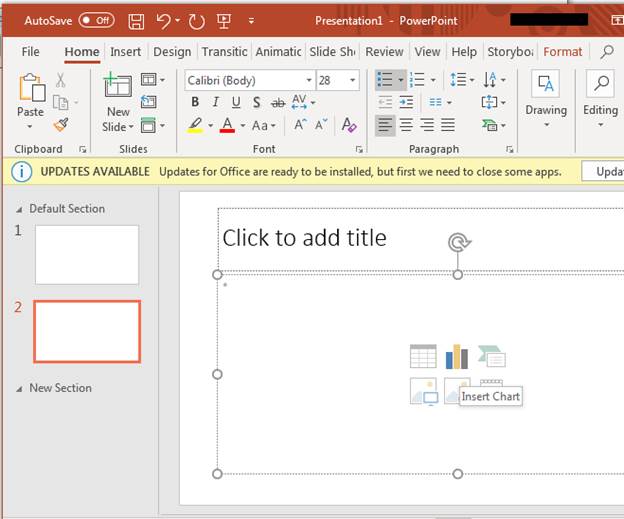Click the Update button in notification
Screen dimensions: 624x519
click(603, 172)
